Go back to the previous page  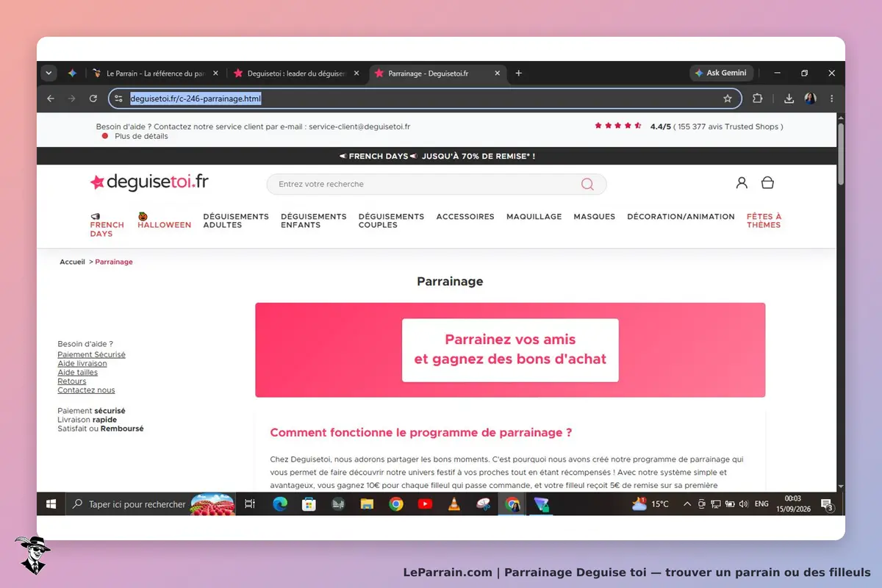coord(51,98)
